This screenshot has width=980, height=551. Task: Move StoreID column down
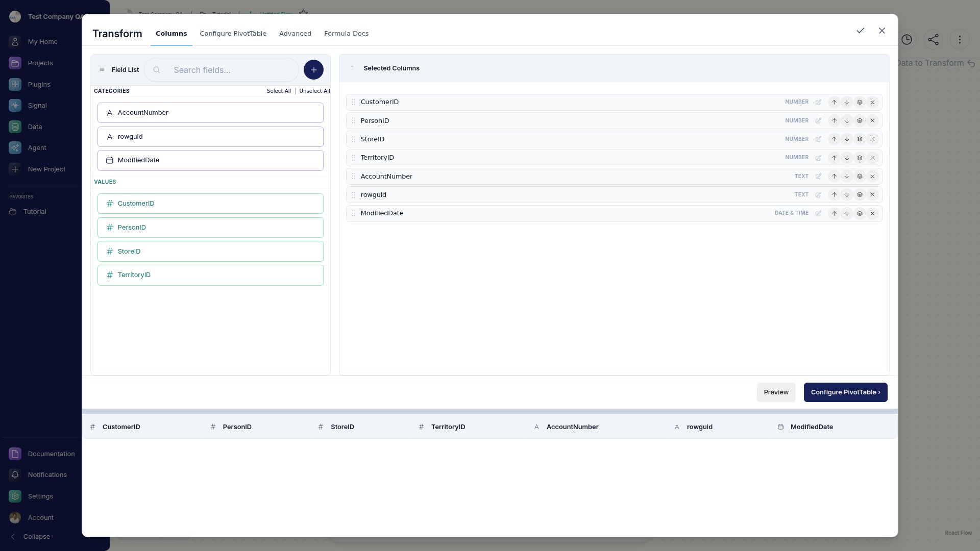[x=847, y=139]
